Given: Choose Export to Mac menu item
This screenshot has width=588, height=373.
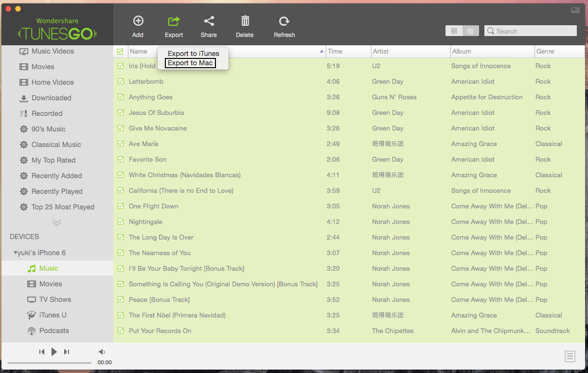Looking at the screenshot, I should 190,63.
